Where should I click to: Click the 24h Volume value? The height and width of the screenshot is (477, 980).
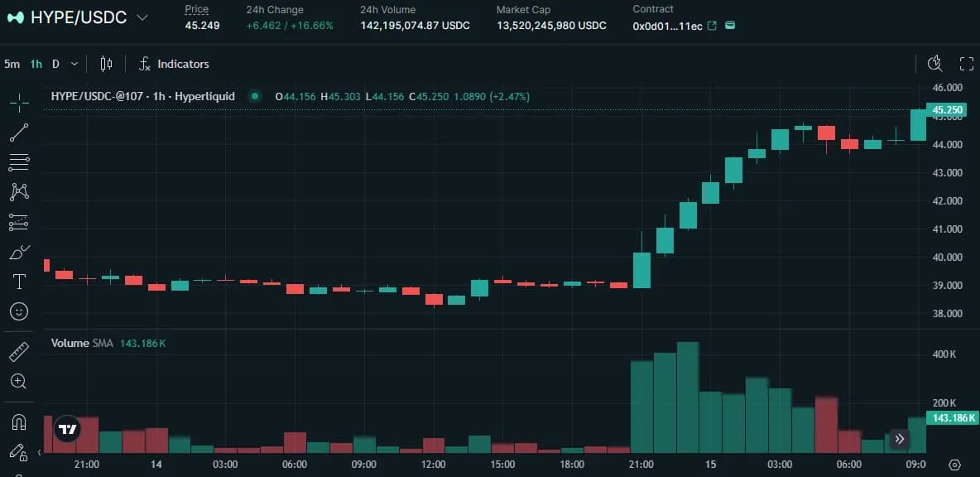tap(415, 26)
